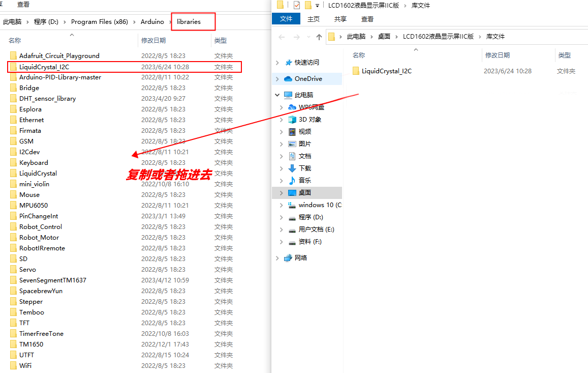Open the WiFi folder
This screenshot has width=588, height=373.
pos(25,365)
